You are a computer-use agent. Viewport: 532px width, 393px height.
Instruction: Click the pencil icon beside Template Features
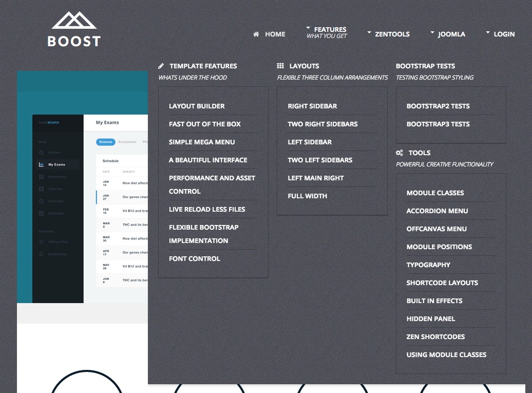coord(161,66)
